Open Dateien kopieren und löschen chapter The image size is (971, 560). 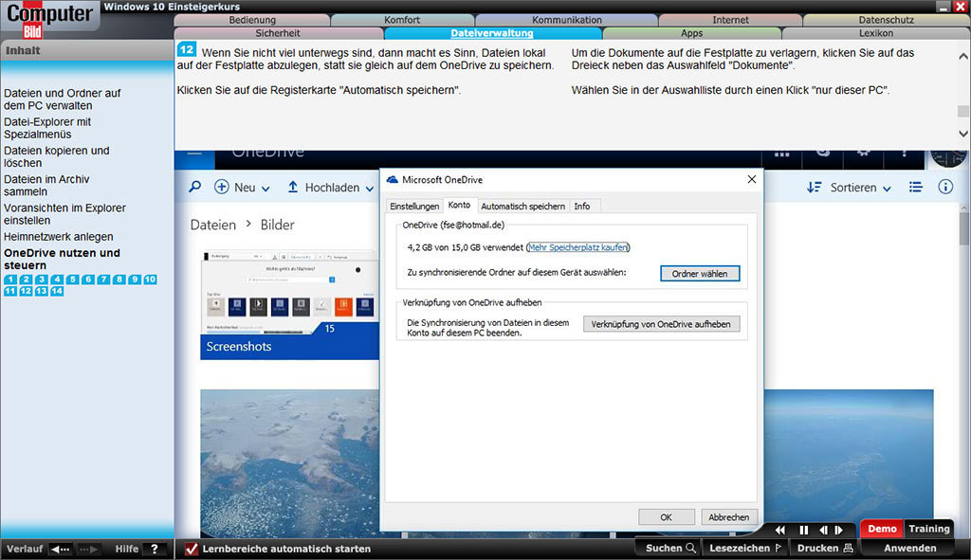(56, 156)
